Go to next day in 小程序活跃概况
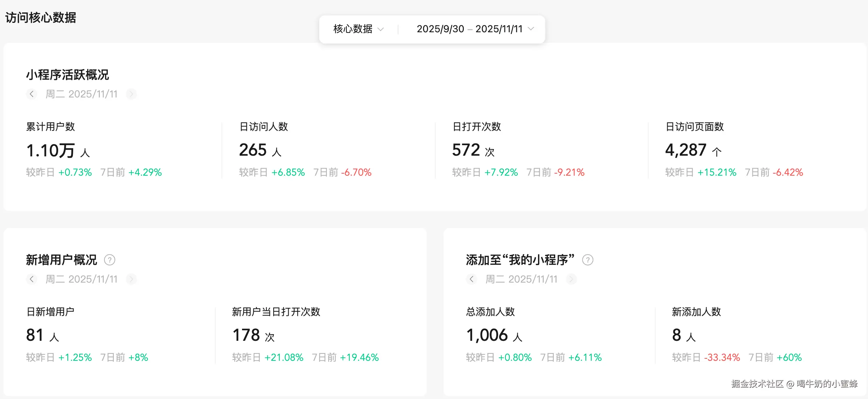This screenshot has width=868, height=399. pos(131,94)
